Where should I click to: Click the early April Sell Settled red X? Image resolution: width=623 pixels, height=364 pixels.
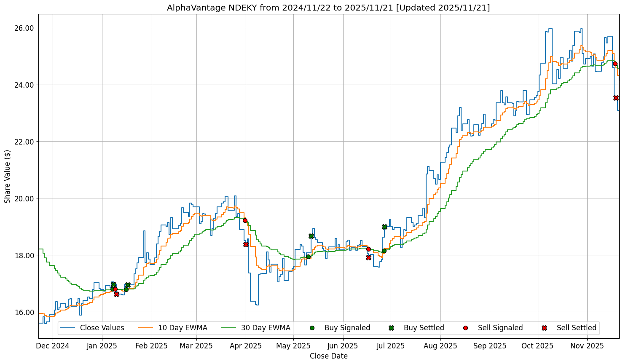coord(246,244)
